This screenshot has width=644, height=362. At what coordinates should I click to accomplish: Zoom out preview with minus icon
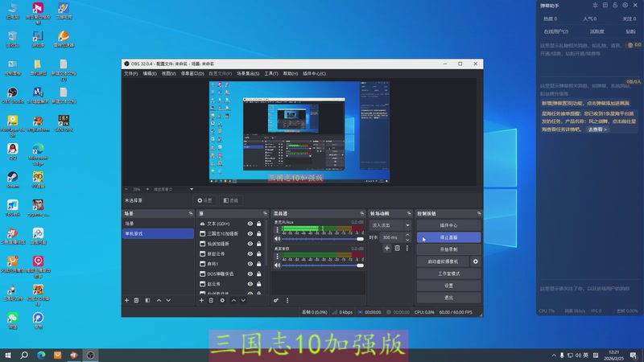[126, 189]
